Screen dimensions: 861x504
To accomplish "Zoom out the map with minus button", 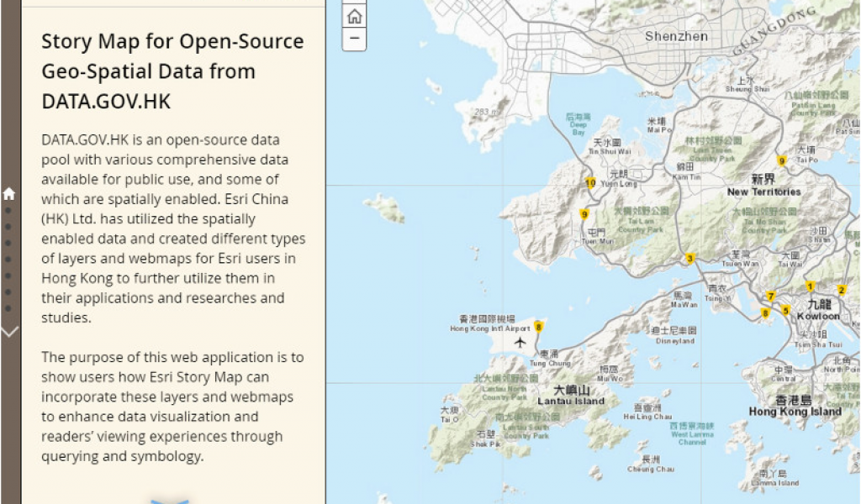I will 354,39.
